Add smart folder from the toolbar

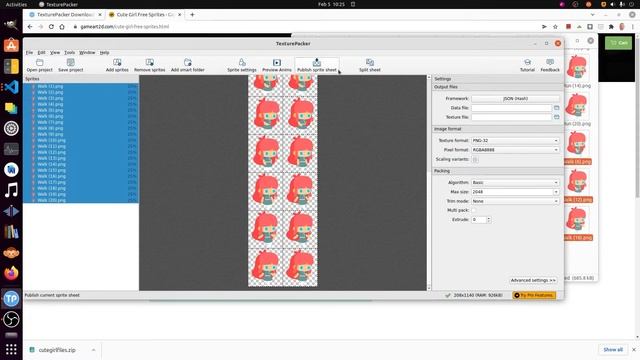188,65
